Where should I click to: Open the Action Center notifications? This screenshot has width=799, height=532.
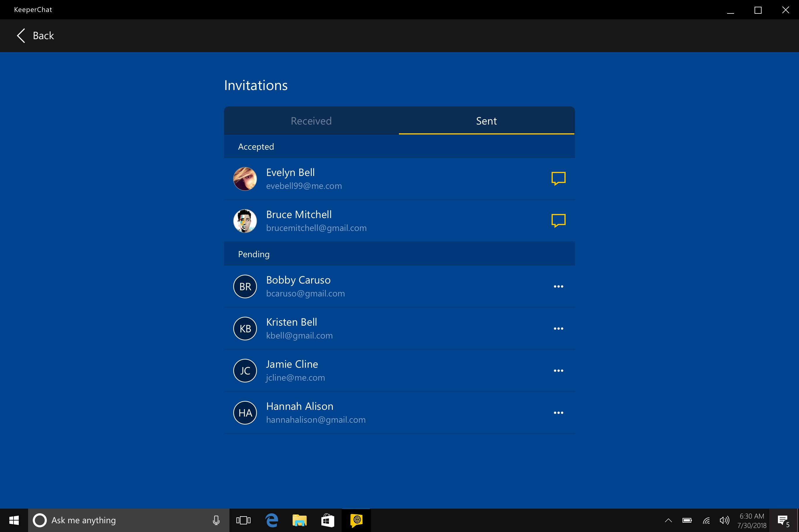click(782, 520)
